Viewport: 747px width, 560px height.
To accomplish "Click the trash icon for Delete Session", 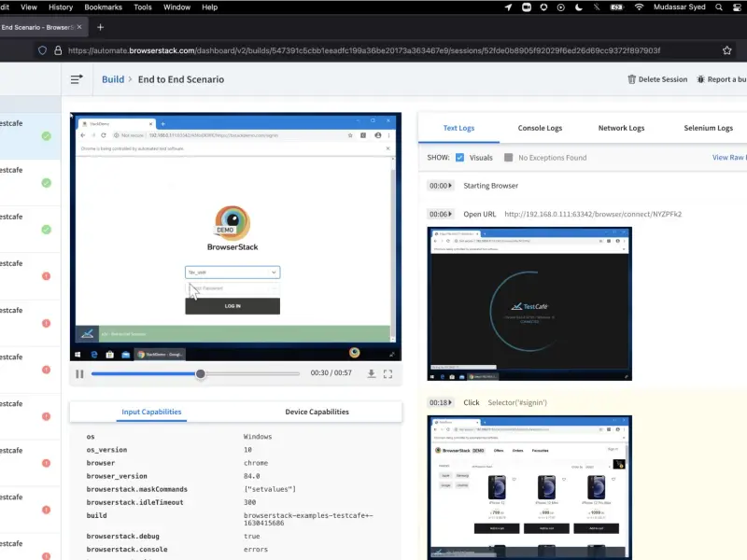I will 632,79.
